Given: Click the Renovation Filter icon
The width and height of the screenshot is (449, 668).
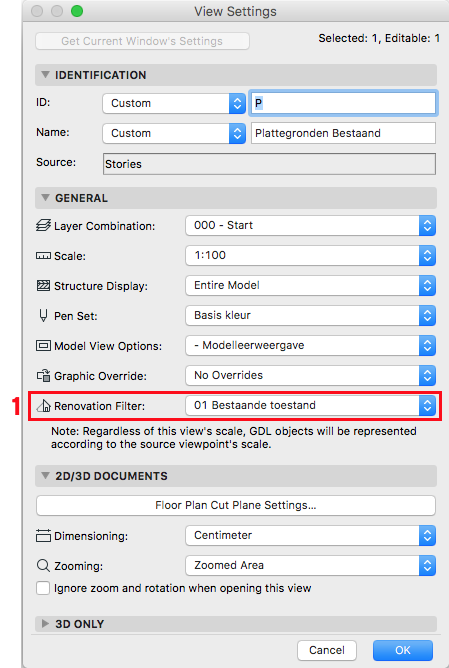Looking at the screenshot, I should [43, 406].
